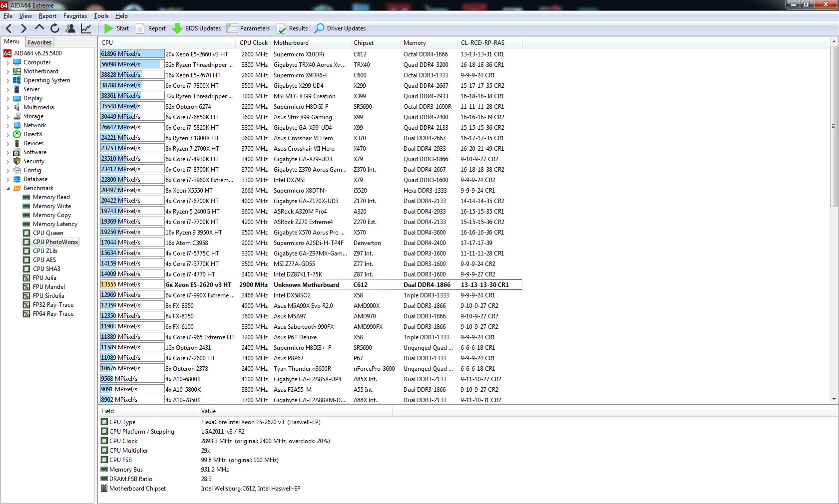Open the FP32 Ray-Trace benchmark

point(53,305)
